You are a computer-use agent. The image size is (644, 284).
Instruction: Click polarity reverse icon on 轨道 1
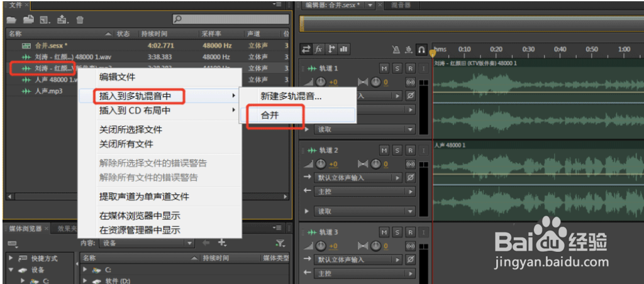(x=410, y=96)
